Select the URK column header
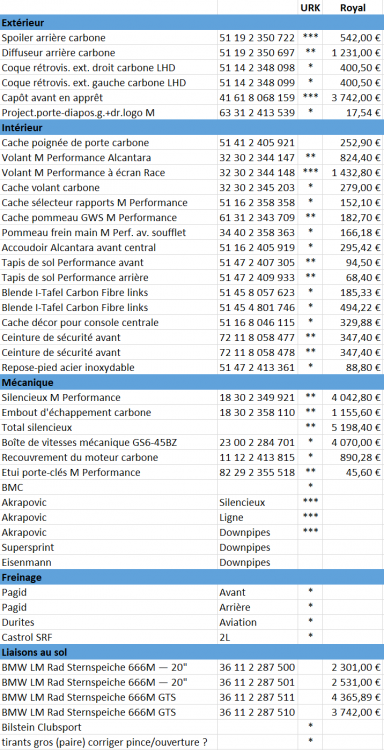Screen dimensions: 384x750 pyautogui.click(x=310, y=8)
